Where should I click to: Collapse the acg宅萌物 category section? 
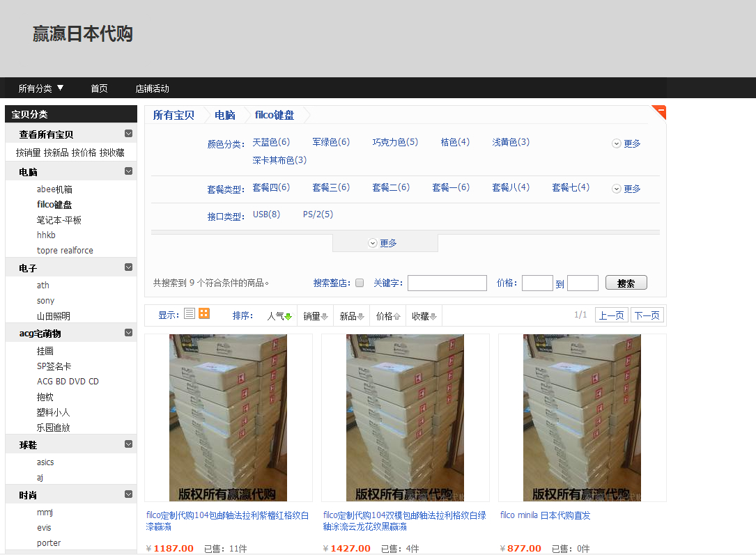[x=128, y=332]
